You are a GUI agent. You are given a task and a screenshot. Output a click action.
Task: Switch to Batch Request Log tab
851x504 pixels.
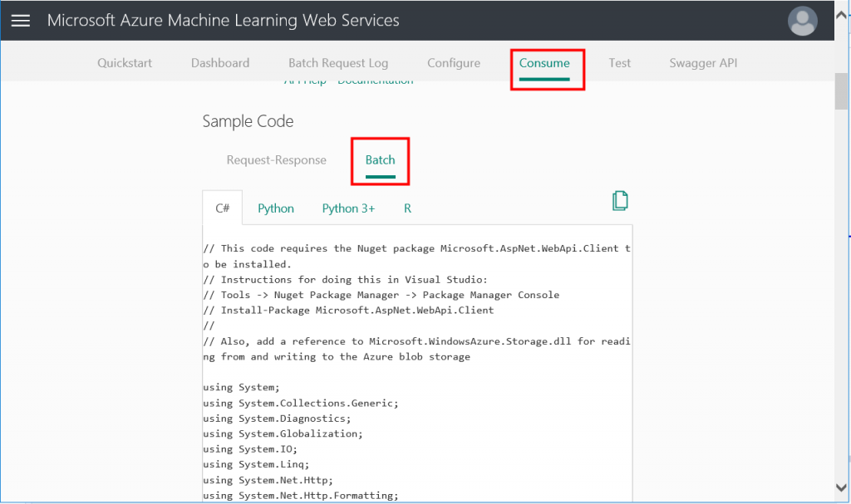(339, 63)
